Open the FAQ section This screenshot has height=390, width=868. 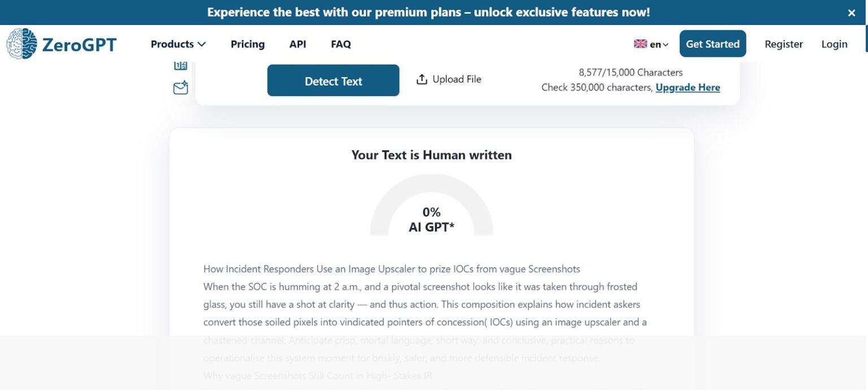tap(341, 44)
